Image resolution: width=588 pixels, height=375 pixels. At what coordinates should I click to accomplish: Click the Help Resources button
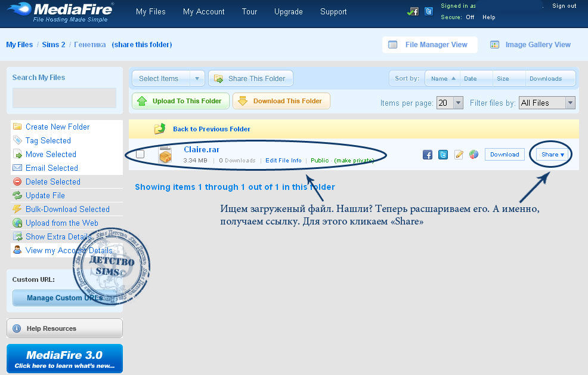click(x=64, y=328)
